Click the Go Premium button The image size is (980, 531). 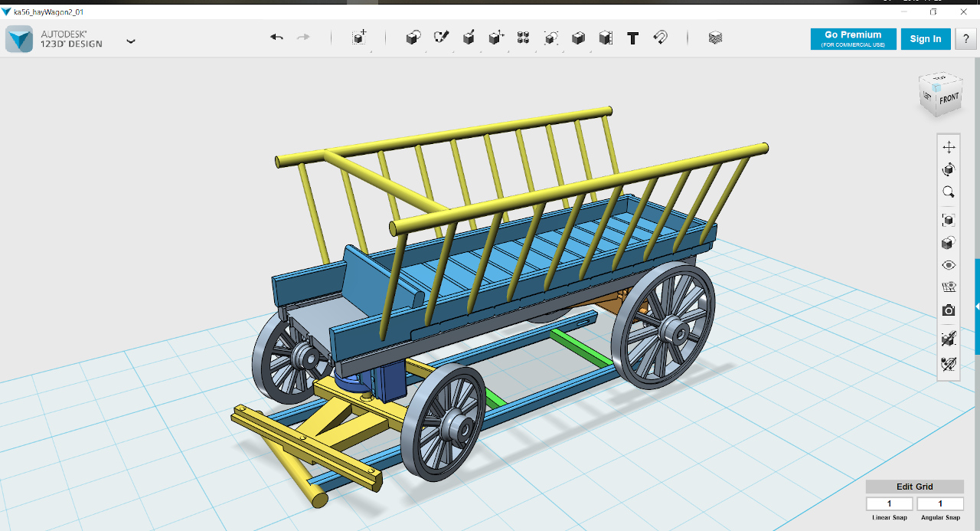click(x=853, y=39)
